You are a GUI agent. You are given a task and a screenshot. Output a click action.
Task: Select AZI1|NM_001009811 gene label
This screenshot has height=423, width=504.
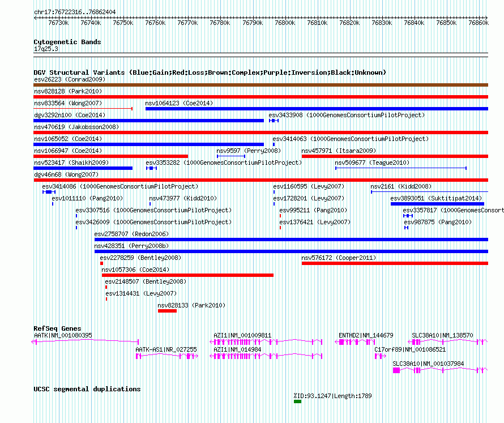pyautogui.click(x=242, y=335)
